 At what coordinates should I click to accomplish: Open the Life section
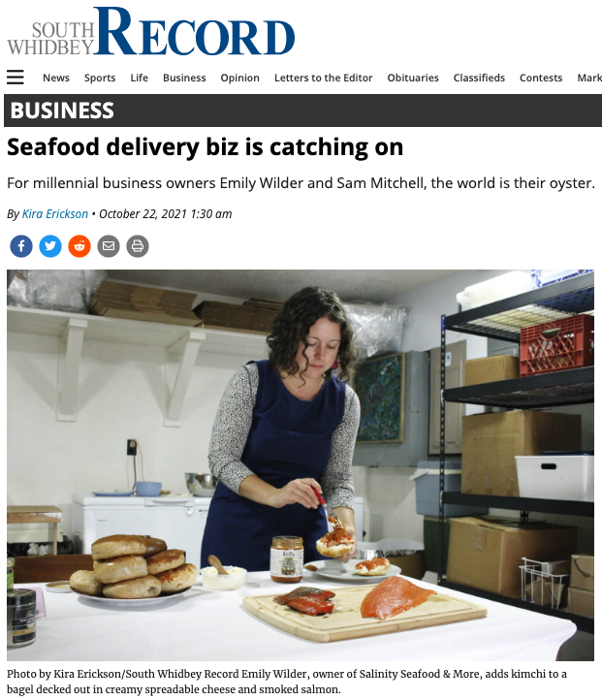click(140, 78)
